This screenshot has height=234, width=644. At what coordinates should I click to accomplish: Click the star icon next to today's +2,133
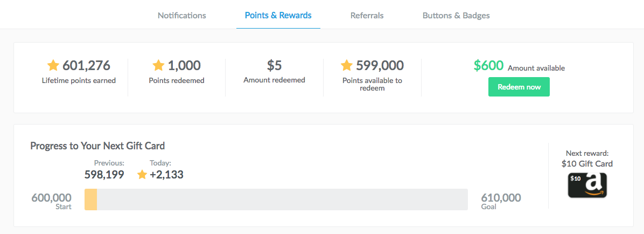tap(142, 175)
